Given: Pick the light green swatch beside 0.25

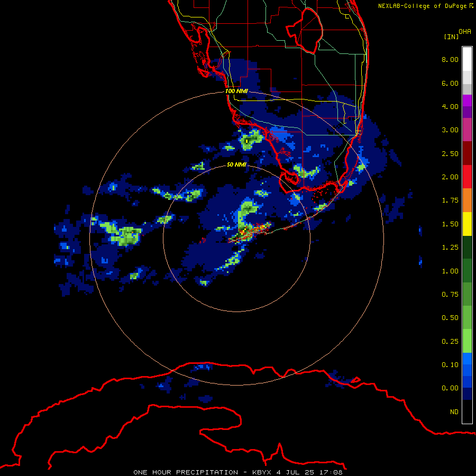Looking at the screenshot, I should point(467,341).
